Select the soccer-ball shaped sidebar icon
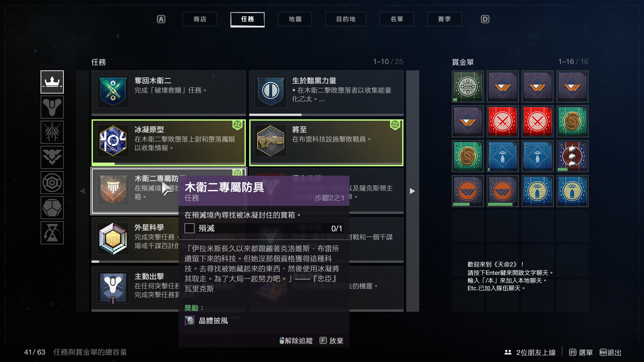Image resolution: width=644 pixels, height=362 pixels. (x=52, y=207)
